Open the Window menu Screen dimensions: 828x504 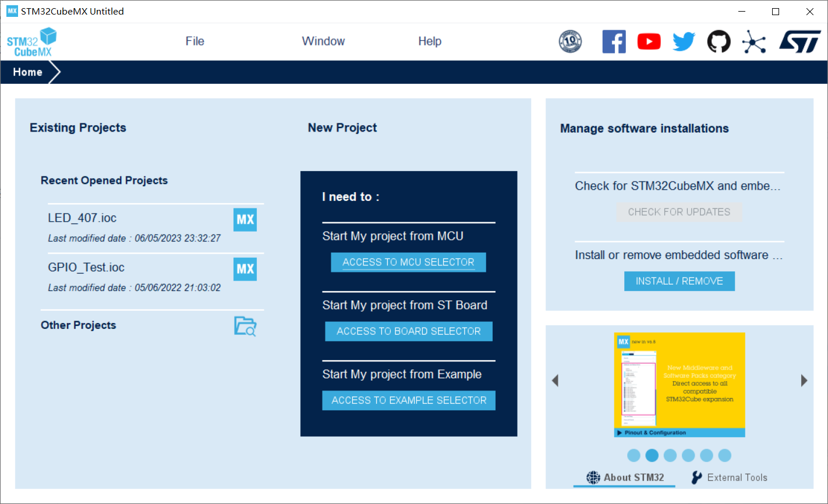pyautogui.click(x=323, y=41)
